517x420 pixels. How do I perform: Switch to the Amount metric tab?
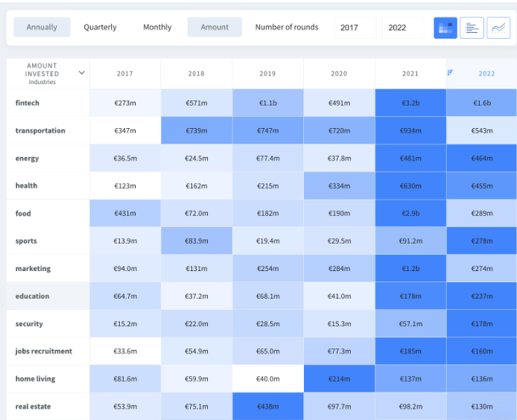tap(215, 28)
